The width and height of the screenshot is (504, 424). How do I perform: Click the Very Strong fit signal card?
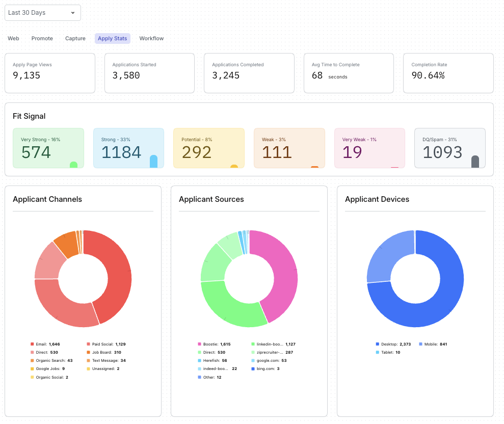(x=48, y=148)
